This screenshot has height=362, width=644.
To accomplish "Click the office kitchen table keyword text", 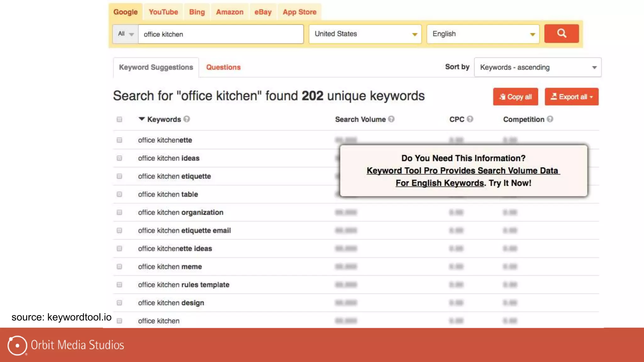I will pos(168,195).
